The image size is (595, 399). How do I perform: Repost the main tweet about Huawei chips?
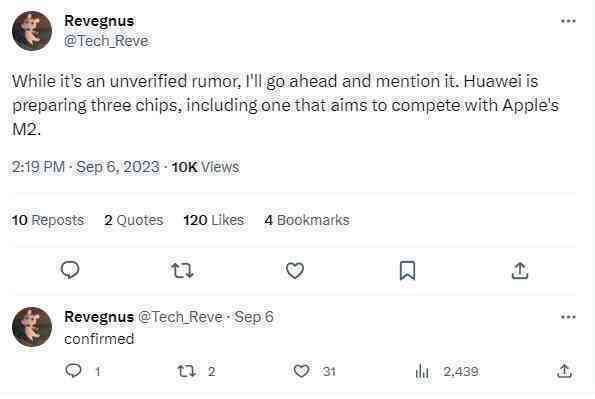183,271
